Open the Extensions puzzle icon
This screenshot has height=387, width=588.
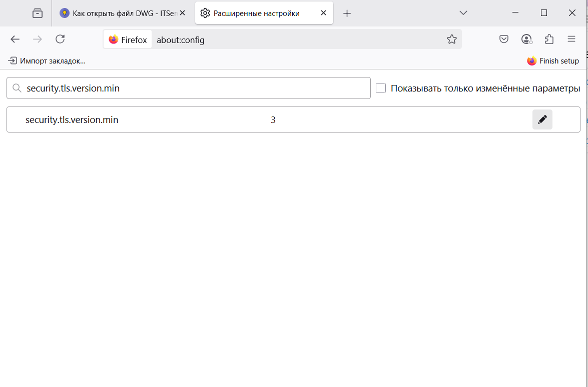tap(549, 39)
